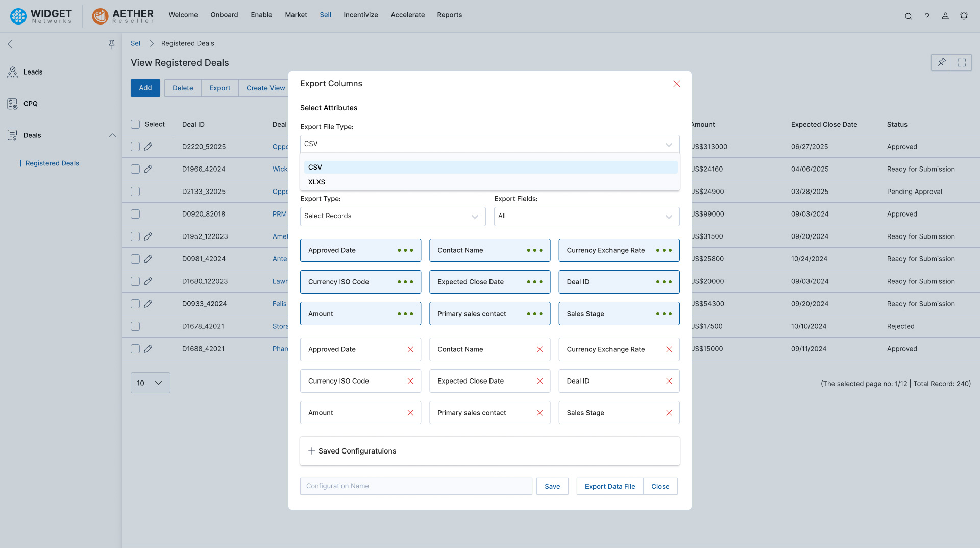Expand the Export Fields All dropdown
980x548 pixels.
[586, 217]
